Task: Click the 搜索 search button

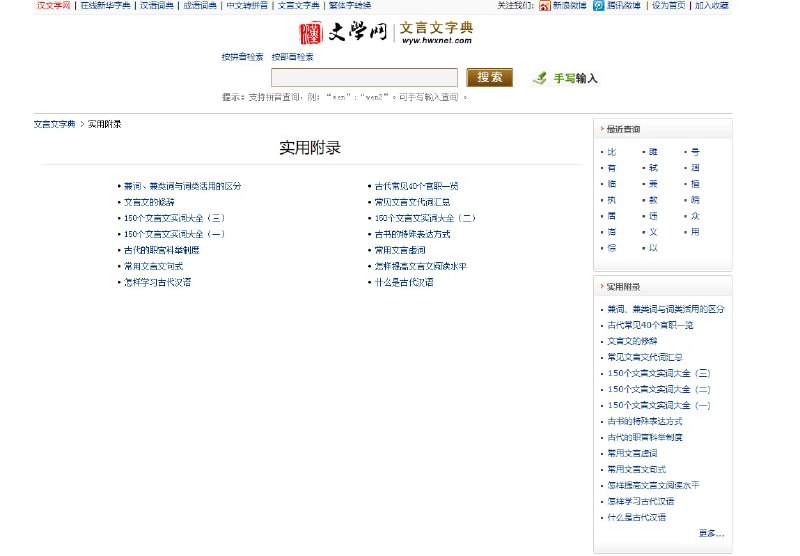Action: [489, 78]
